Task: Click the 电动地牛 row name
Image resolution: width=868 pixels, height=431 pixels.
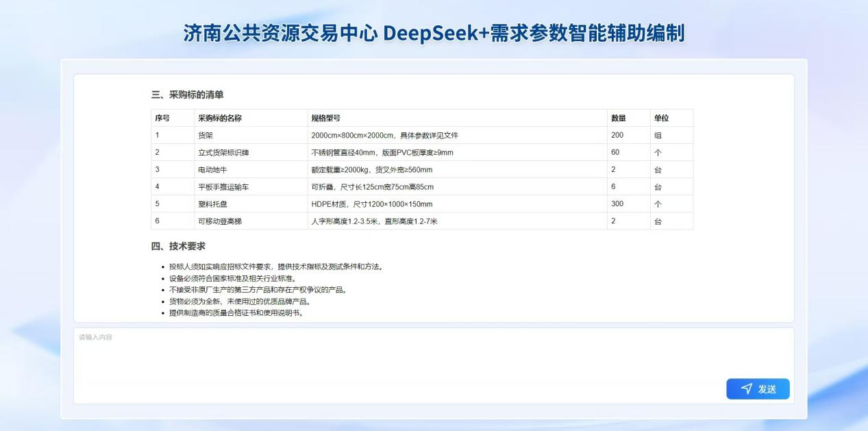Action: point(212,169)
